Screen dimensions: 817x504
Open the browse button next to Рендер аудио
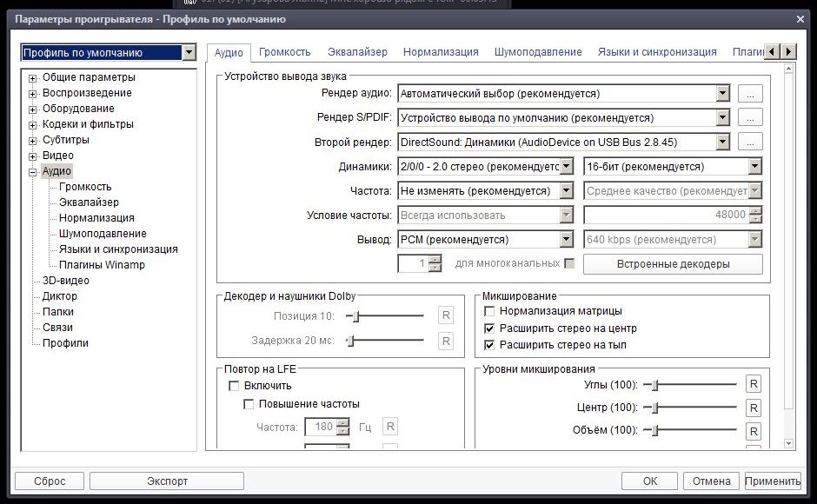coord(750,94)
